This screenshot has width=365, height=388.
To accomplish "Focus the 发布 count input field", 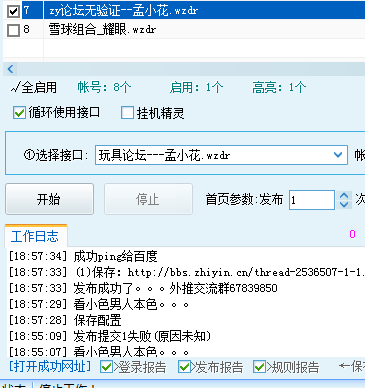I will click(312, 200).
